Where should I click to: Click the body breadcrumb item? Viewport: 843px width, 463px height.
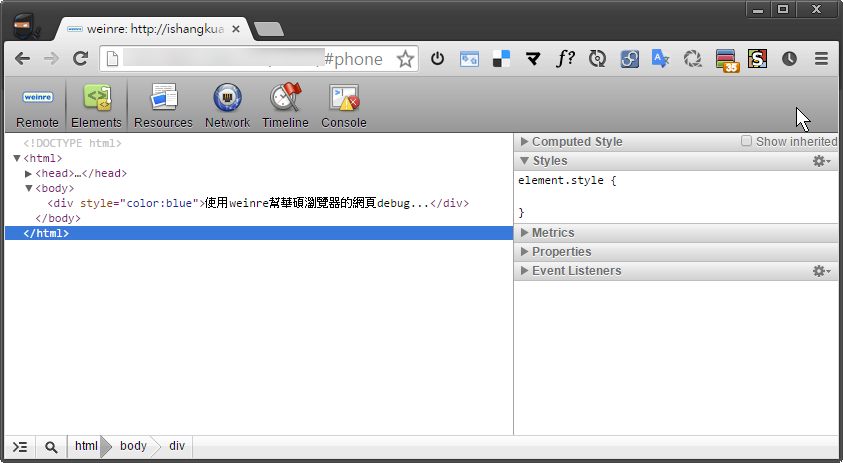tap(133, 446)
